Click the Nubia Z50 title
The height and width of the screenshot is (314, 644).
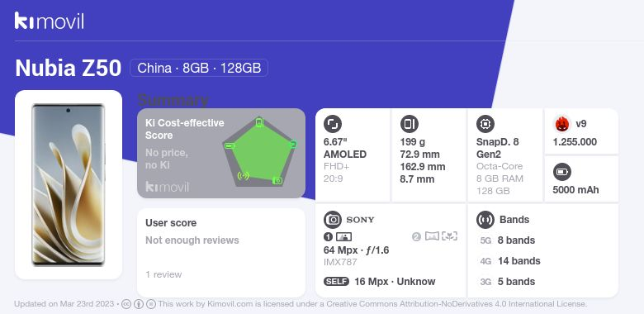(69, 69)
